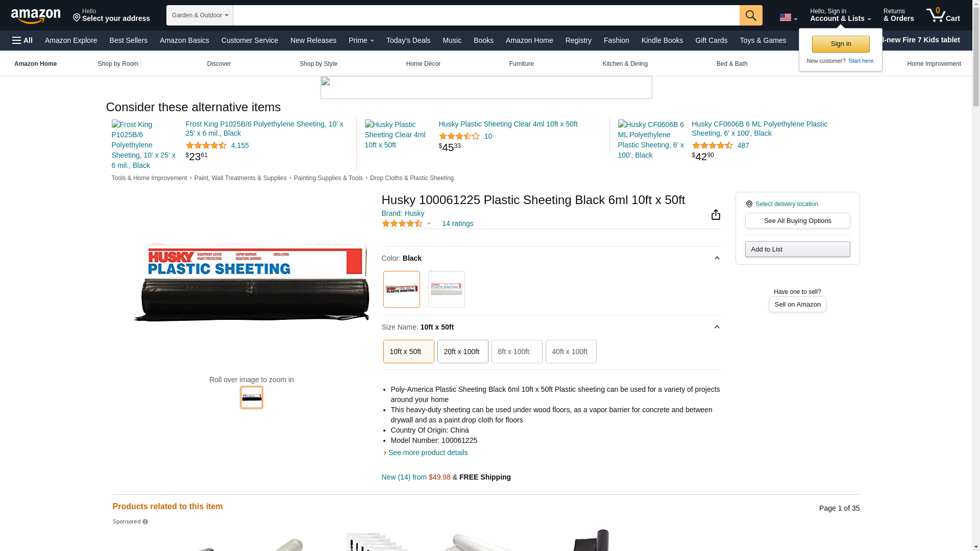Select the 20ft x 100ft size option

[462, 352]
